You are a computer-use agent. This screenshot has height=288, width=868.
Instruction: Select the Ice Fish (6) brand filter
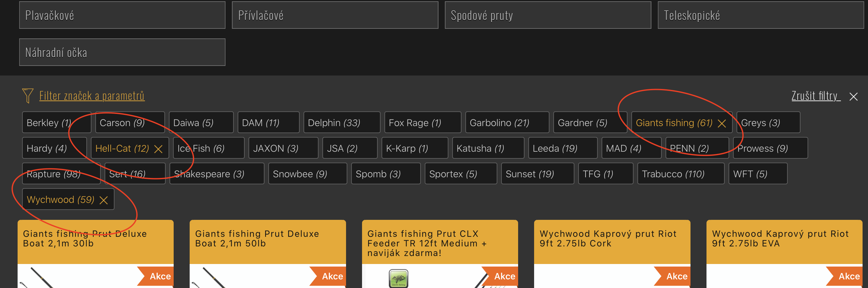209,148
